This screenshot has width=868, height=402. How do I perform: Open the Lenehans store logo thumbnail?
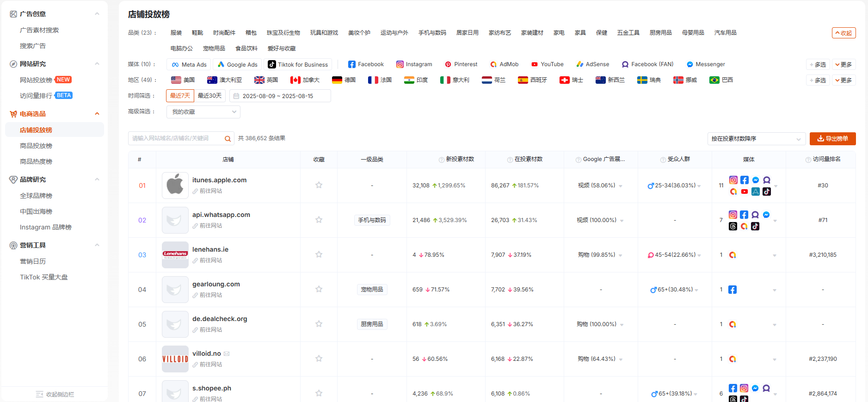point(175,255)
